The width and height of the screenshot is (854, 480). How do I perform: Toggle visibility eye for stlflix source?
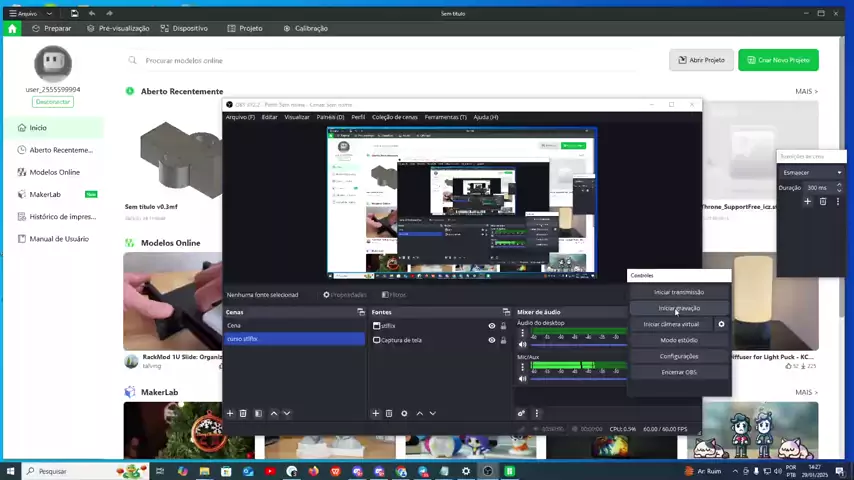point(491,326)
